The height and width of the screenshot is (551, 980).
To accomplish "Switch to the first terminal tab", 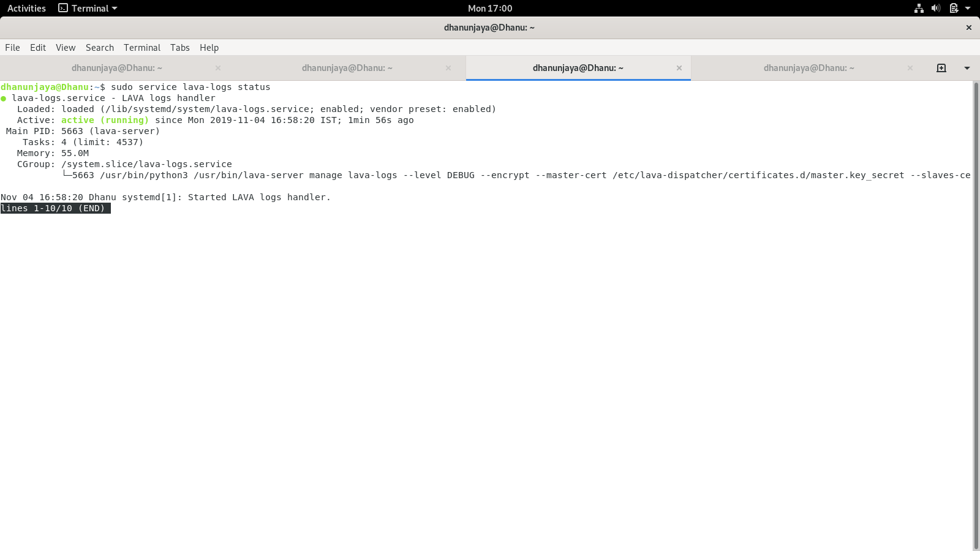I will [116, 68].
